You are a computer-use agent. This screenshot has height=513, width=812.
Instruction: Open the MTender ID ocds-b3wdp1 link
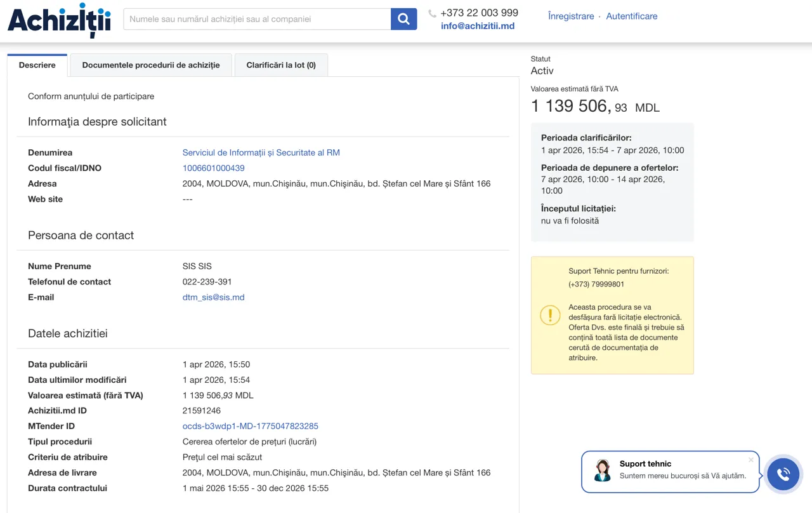[x=250, y=426]
